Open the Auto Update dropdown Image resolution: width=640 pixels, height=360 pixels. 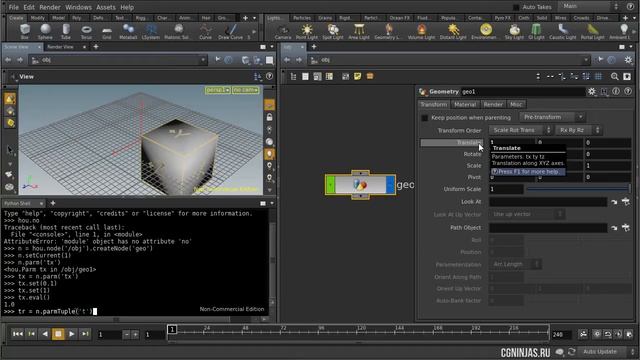click(606, 351)
